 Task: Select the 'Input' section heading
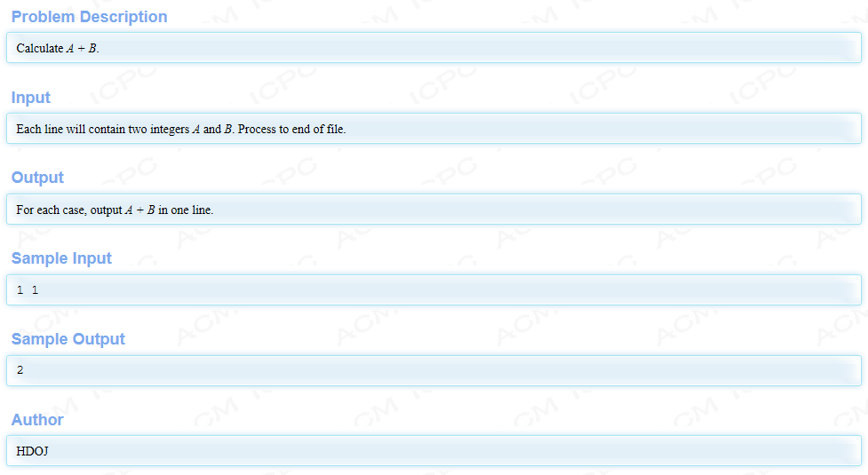[x=30, y=98]
